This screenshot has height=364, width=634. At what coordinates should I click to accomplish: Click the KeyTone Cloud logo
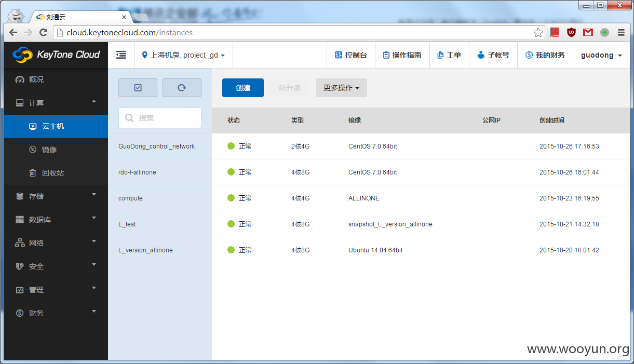pos(56,55)
